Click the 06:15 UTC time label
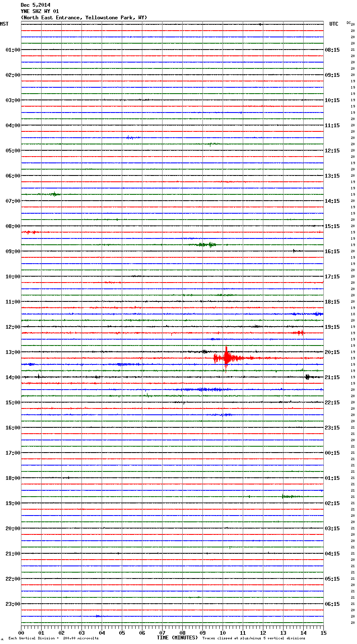The image size is (357, 644). click(332, 604)
